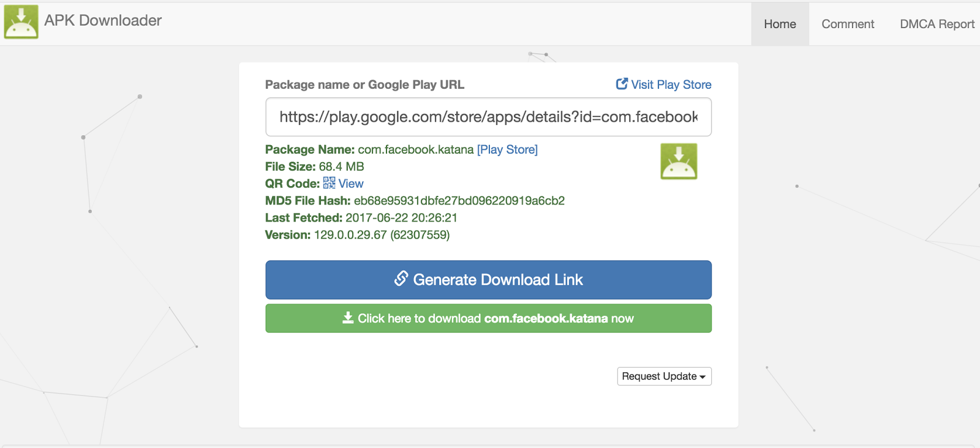Open the Comment tab
The height and width of the screenshot is (448, 980).
coord(848,24)
